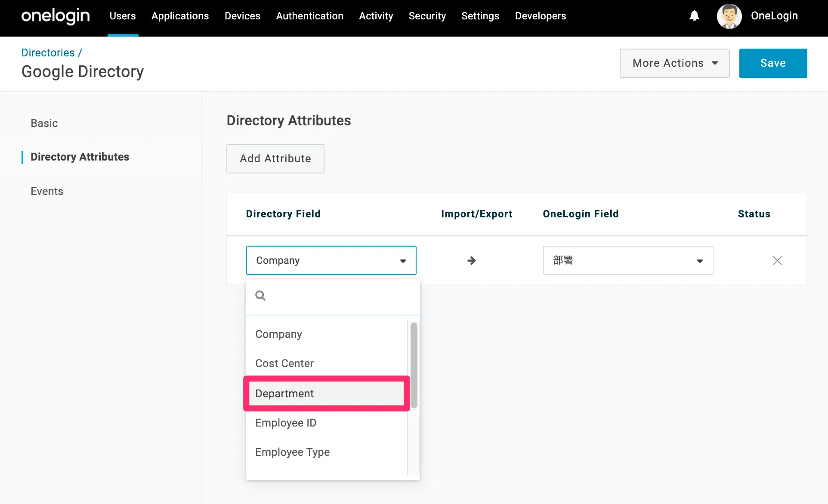
Task: Switch to the Basic tab
Action: (x=44, y=123)
